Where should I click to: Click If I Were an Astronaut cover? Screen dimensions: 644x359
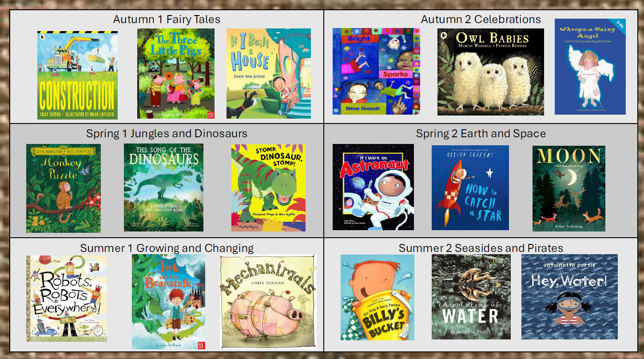click(373, 187)
